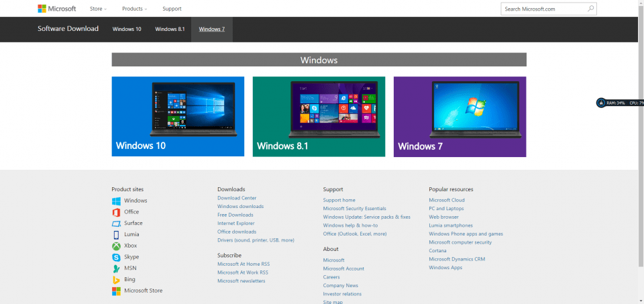
Task: Open Office (Outlook, Excel, more) link
Action: [354, 234]
